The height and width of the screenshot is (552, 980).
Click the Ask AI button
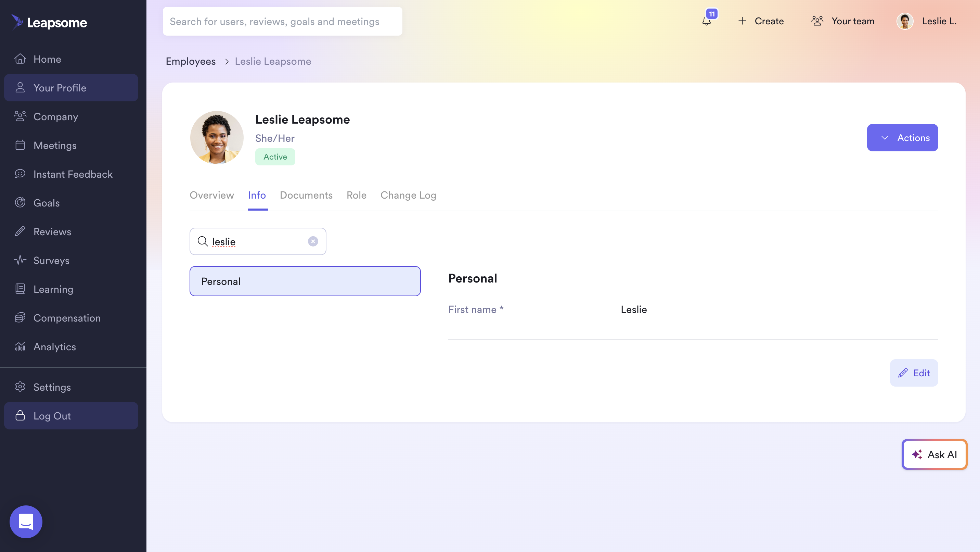934,454
